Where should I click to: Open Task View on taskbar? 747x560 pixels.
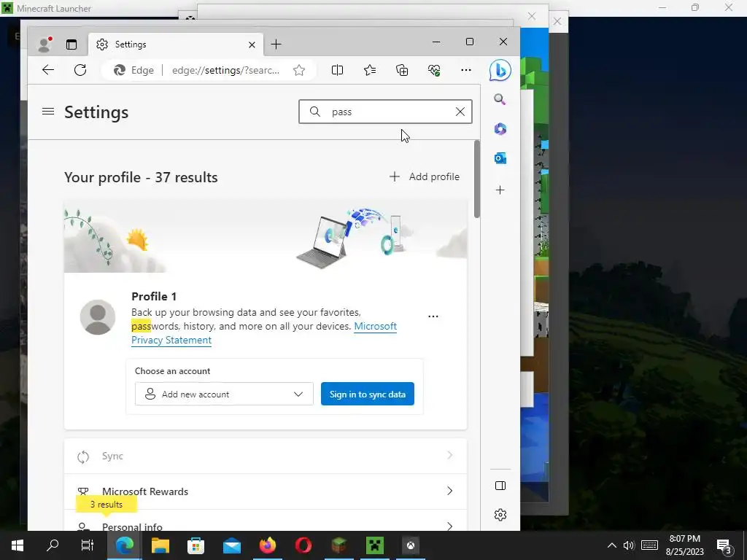point(88,545)
